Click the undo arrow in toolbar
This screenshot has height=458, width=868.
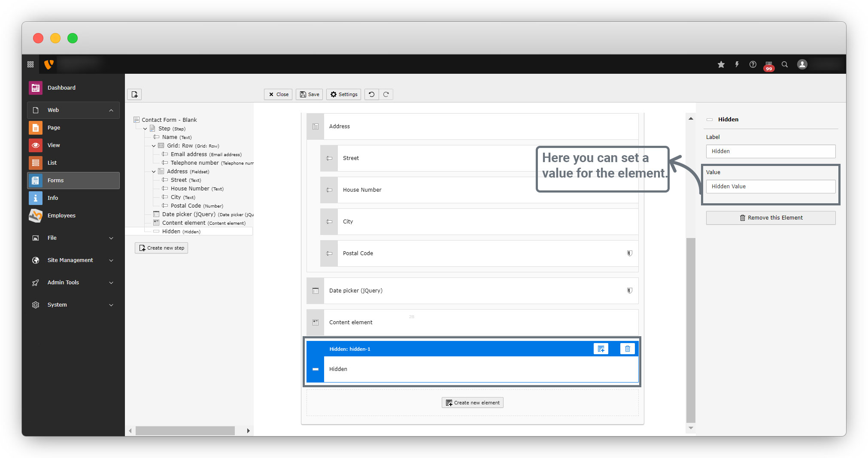(371, 94)
